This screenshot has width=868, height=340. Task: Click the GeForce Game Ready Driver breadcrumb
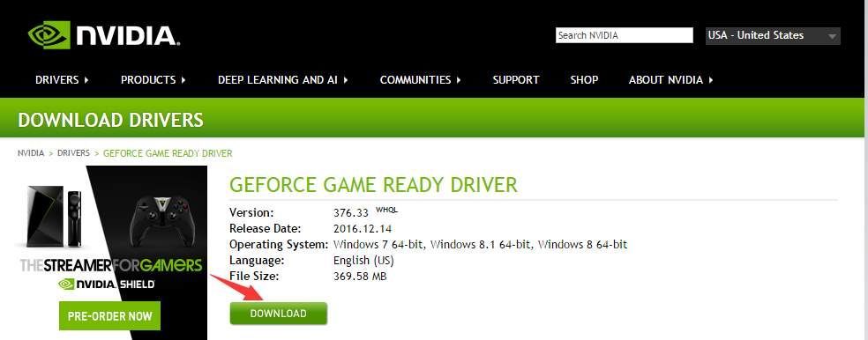[x=168, y=153]
